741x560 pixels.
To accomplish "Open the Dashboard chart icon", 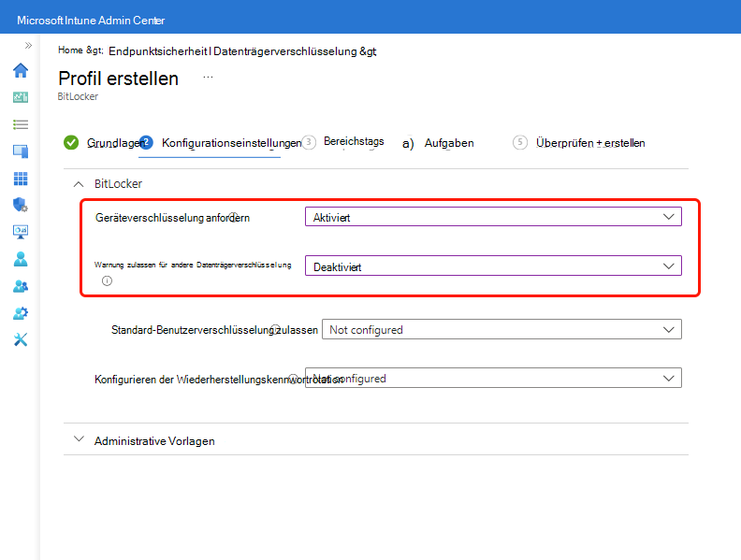I will [21, 97].
